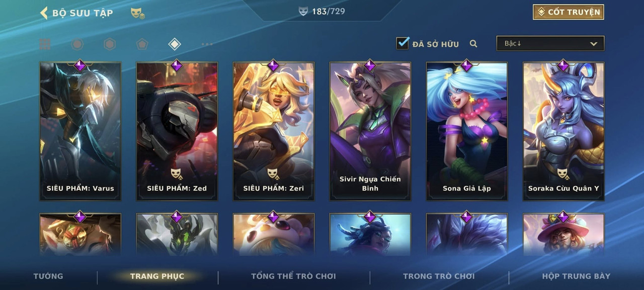Uncheck the Đã Sở Hữu checkbox
Screen dimensions: 644x290
(403, 43)
